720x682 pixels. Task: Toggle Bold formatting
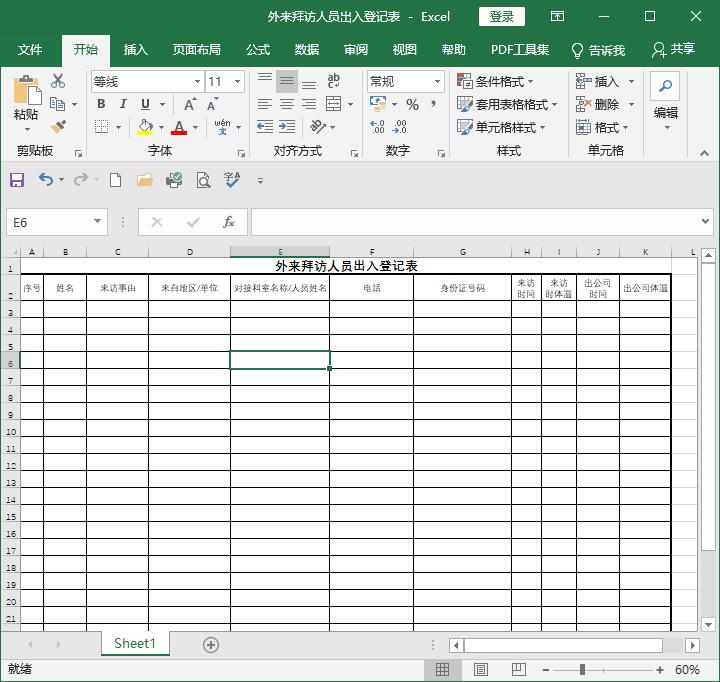[x=101, y=104]
